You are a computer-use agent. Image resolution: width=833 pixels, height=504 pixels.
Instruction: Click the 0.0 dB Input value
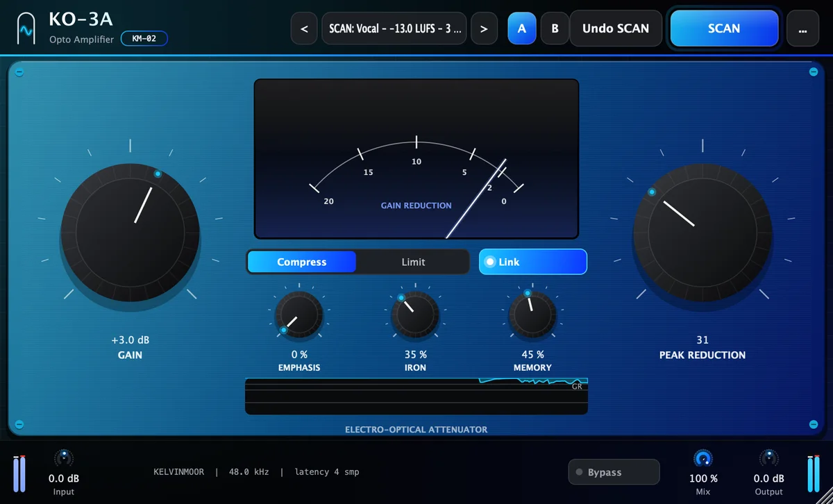coord(64,478)
